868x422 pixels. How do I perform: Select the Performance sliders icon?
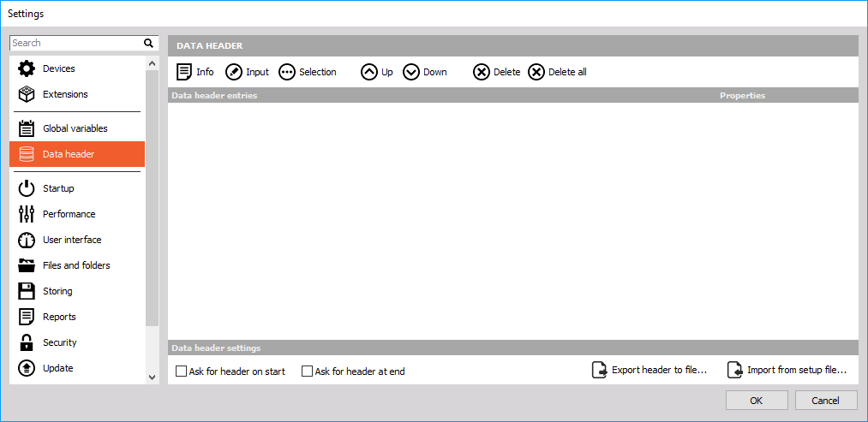click(27, 214)
